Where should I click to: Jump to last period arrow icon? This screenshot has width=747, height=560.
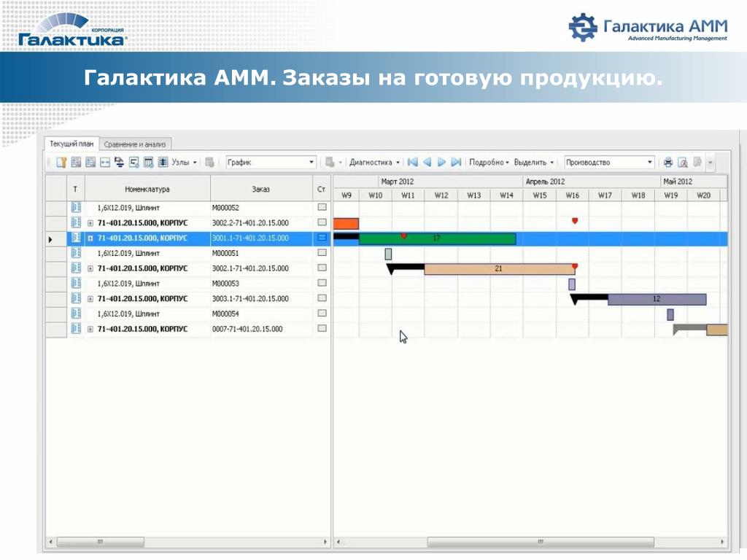coord(456,163)
